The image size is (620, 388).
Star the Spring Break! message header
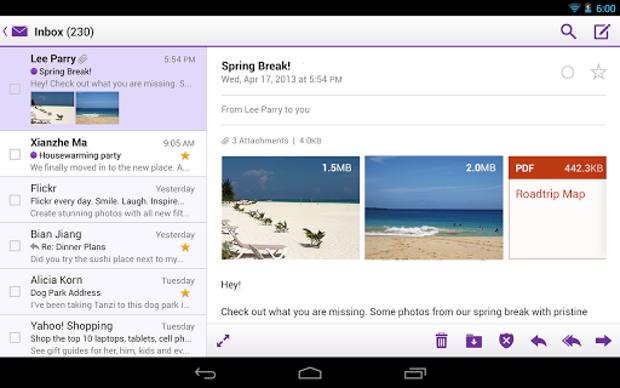(598, 72)
